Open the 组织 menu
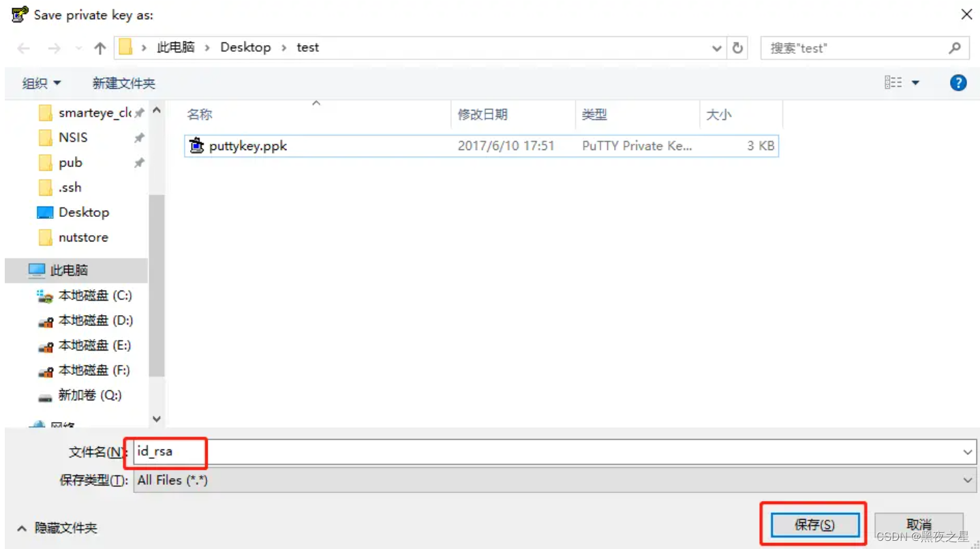The image size is (980, 549). 42,83
